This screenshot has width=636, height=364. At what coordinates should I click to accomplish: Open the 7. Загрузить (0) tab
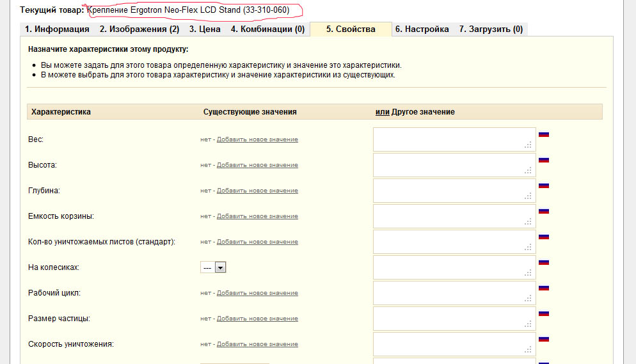click(491, 29)
